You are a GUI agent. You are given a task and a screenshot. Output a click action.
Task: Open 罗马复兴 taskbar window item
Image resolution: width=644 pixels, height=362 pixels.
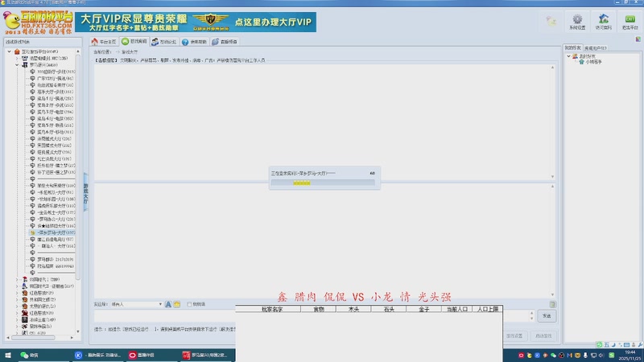[205, 355]
